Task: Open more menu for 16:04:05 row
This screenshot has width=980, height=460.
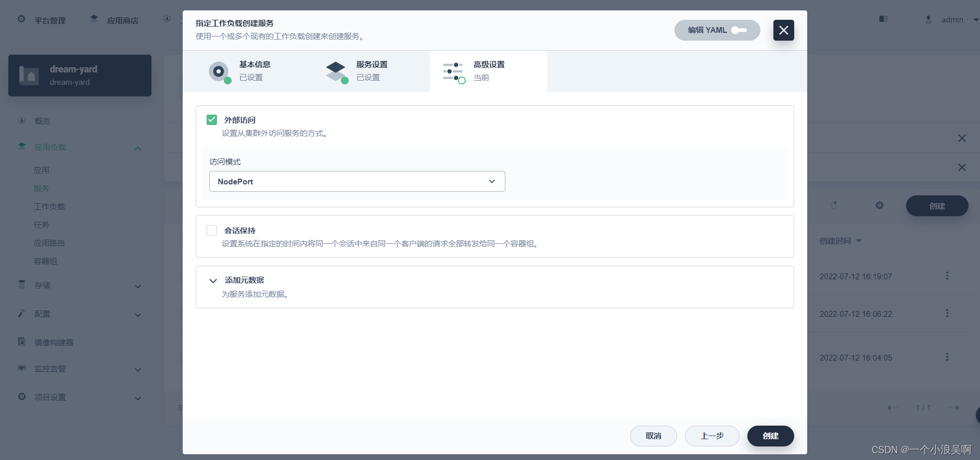Action: [947, 357]
